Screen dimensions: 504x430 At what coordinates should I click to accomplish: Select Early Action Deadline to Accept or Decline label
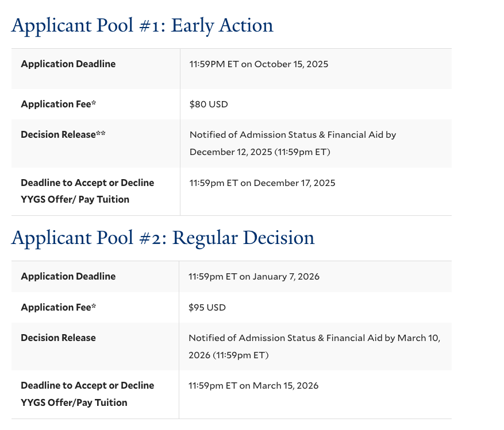tap(87, 191)
